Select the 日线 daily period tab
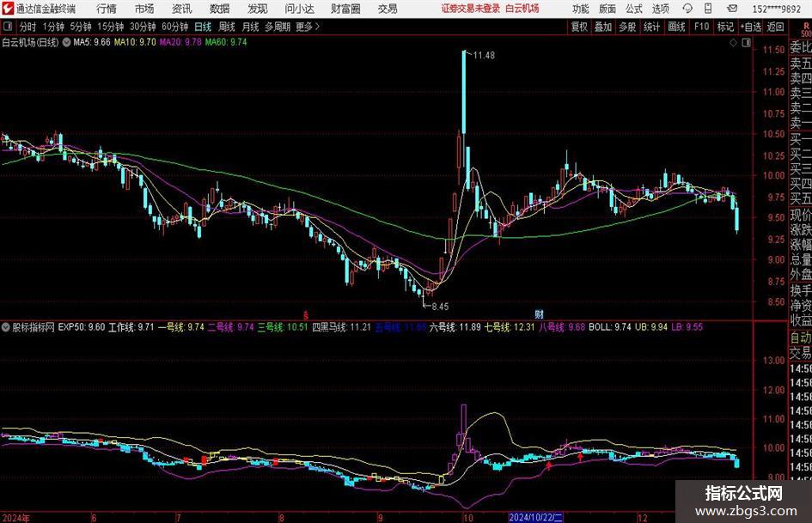This screenshot has height=523, width=812. 203,27
